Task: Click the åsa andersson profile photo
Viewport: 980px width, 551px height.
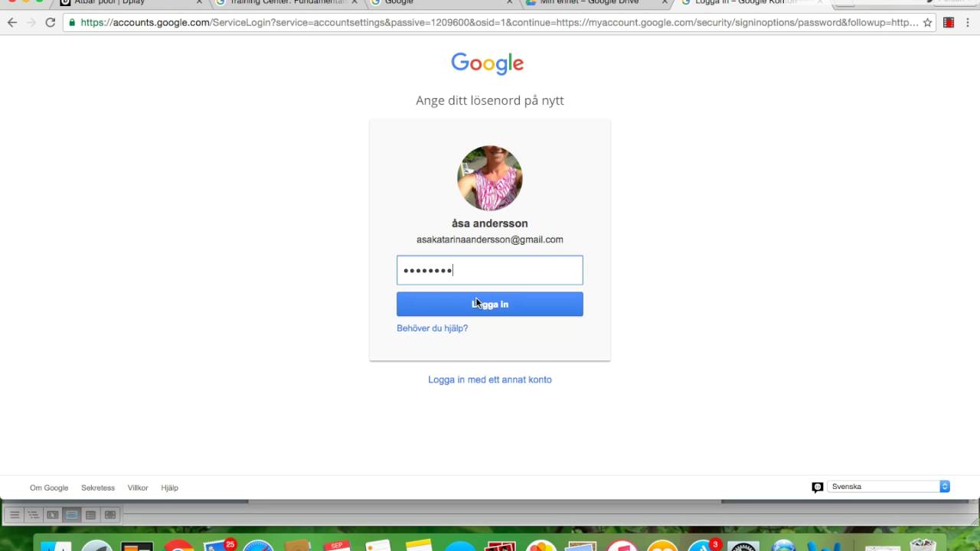Action: click(490, 178)
